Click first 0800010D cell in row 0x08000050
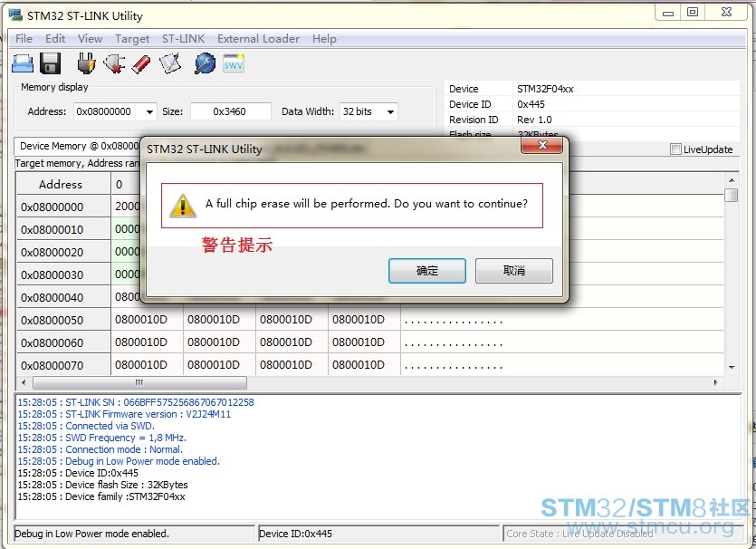 click(147, 320)
